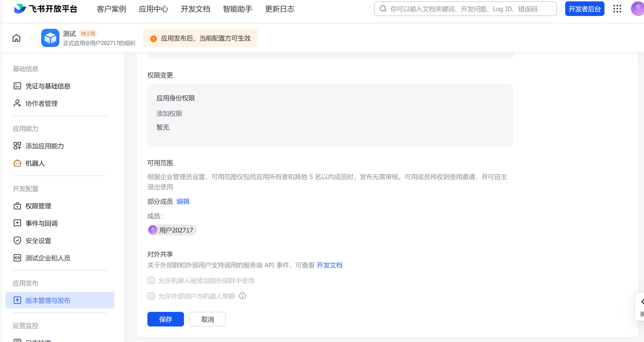Open the 开发文档 link under 对外共享
The width and height of the screenshot is (644, 342).
(330, 265)
